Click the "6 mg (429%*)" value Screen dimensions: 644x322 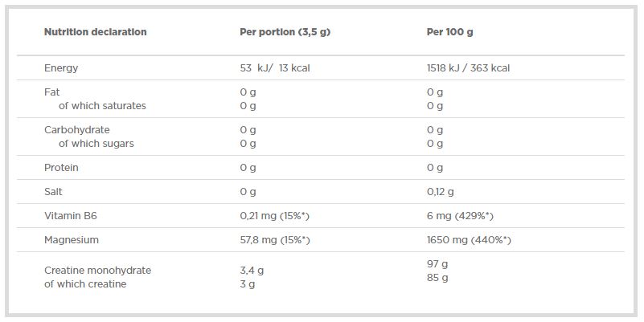pos(460,216)
